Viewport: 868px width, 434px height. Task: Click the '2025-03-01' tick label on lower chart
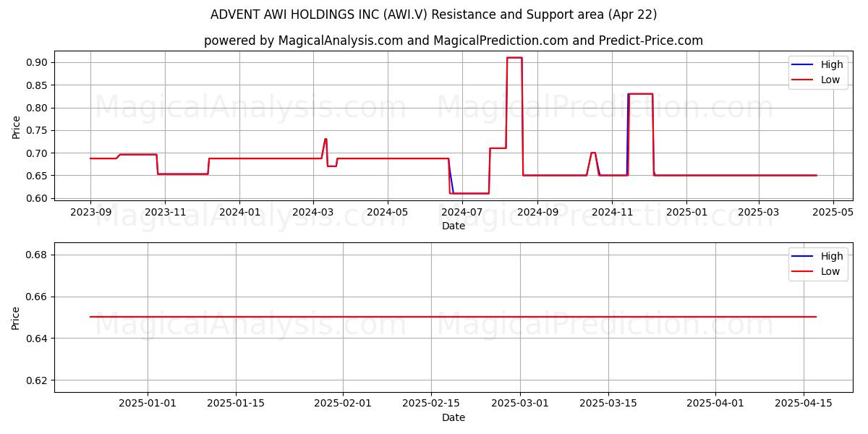(x=520, y=404)
